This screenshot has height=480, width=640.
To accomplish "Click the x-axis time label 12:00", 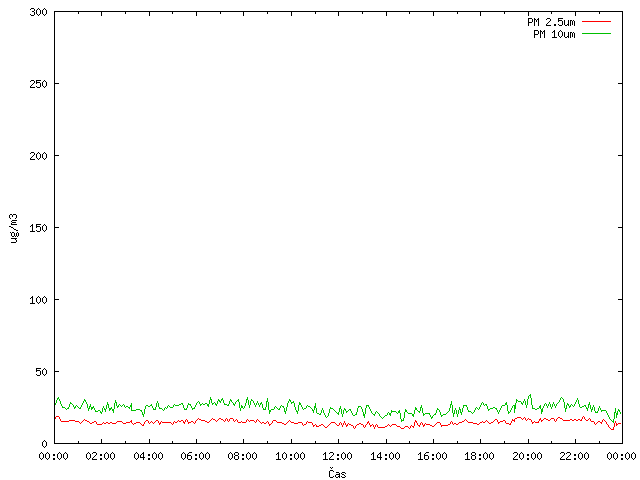I will 337,456.
